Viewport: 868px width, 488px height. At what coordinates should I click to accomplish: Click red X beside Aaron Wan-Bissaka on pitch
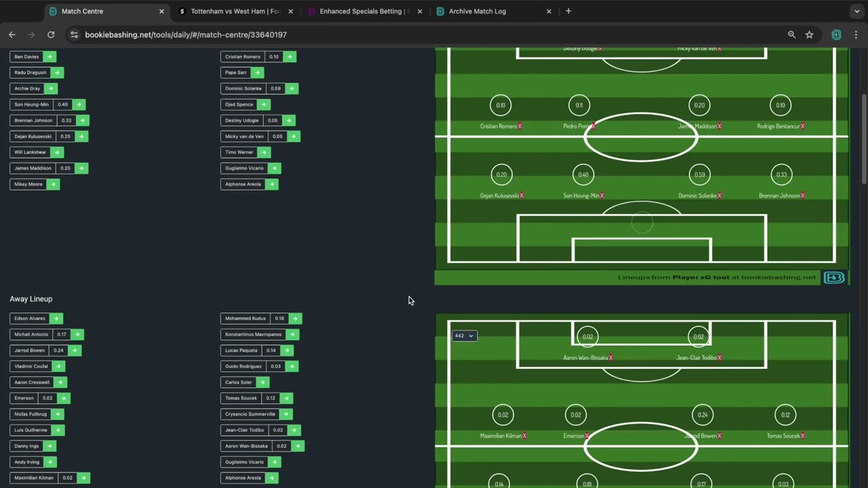point(610,358)
